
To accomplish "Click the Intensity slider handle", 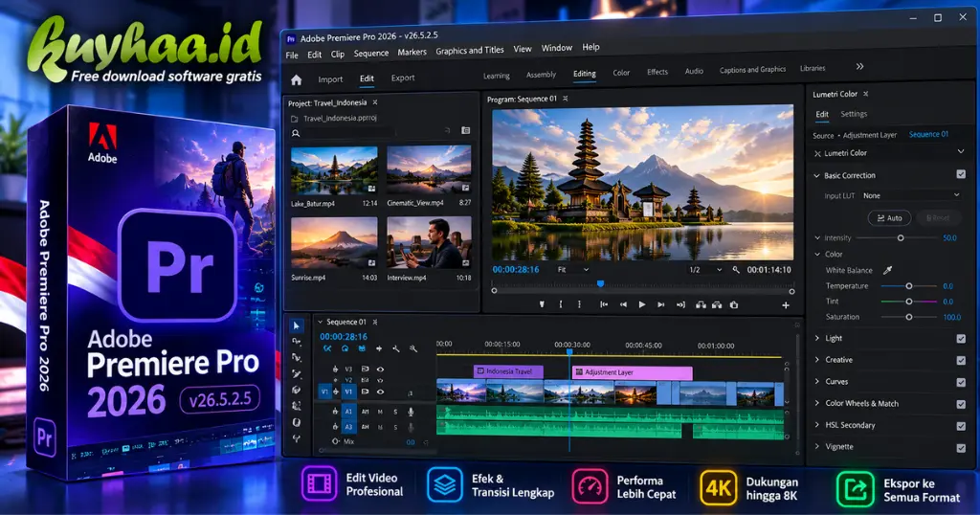I will coord(901,238).
